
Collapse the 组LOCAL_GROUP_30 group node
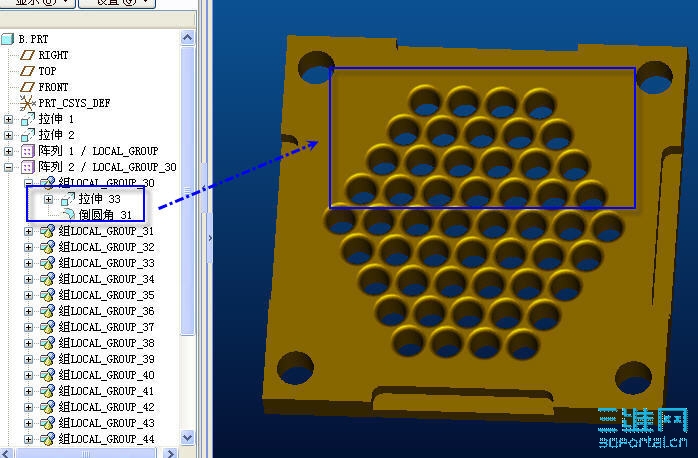pos(28,182)
